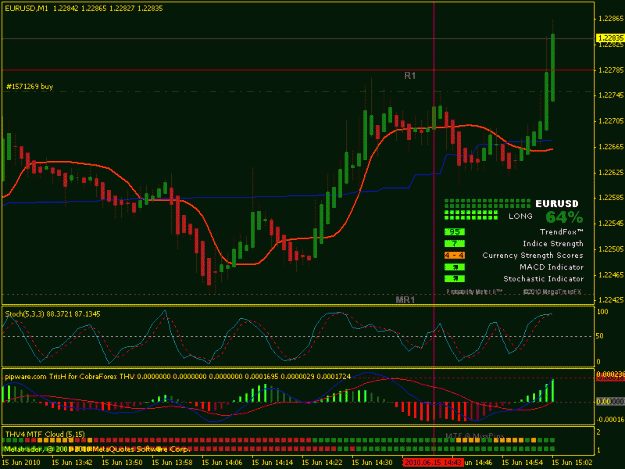The height and width of the screenshot is (469, 625).
Task: Click the 15 Jun 13:58 time axis label
Action: click(x=172, y=463)
